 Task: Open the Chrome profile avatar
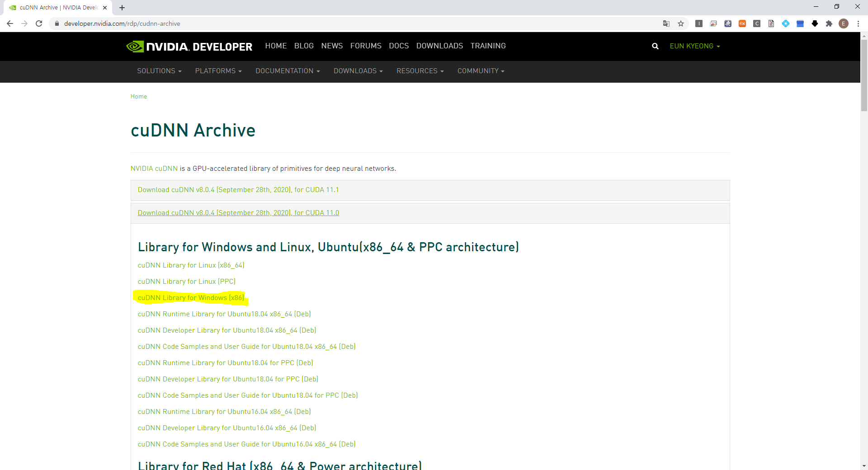[844, 23]
